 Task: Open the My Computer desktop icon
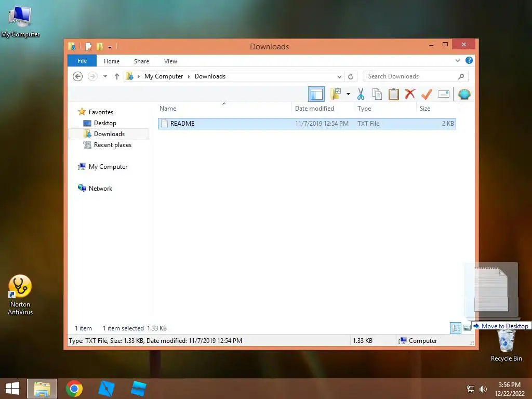[20, 21]
